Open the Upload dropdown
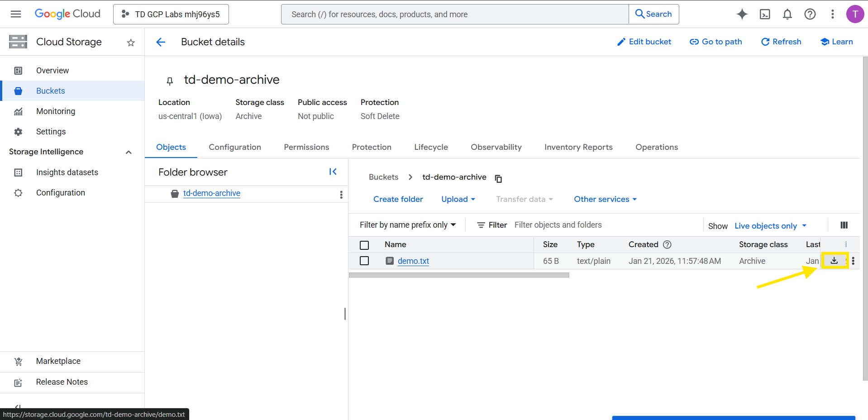Viewport: 868px width, 420px height. [x=458, y=199]
